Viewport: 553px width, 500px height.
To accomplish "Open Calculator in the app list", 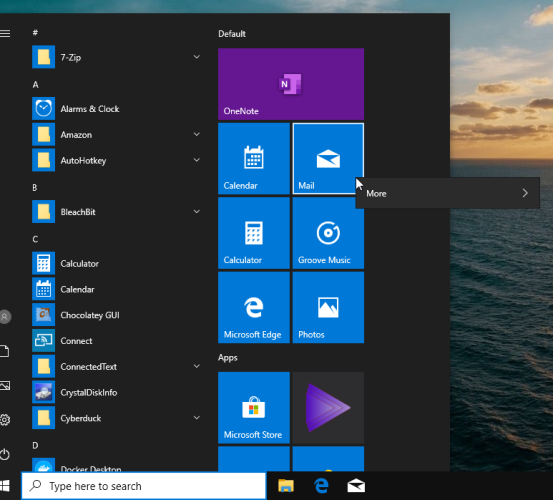I will [116, 263].
